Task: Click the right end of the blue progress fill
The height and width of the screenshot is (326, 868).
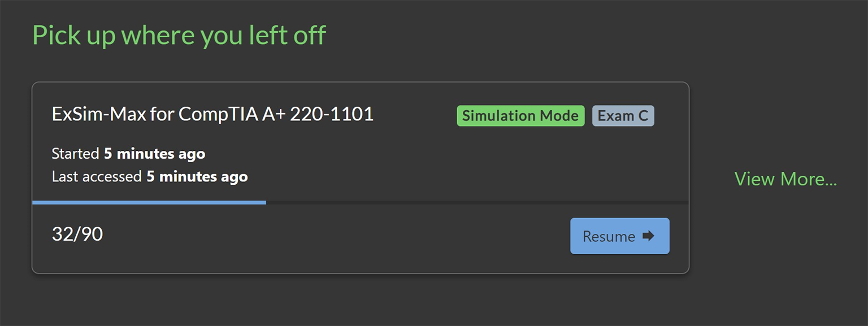Action: [x=264, y=202]
